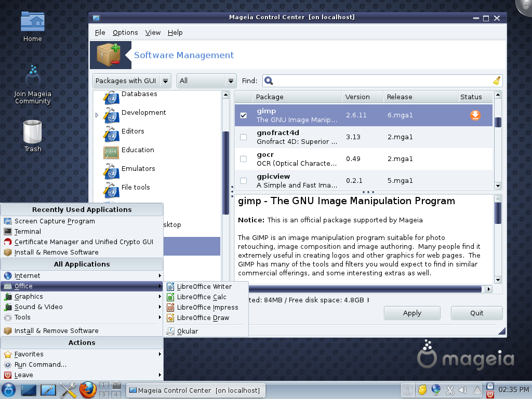Open the Home desktop folder icon
The image size is (532, 399).
32,22
